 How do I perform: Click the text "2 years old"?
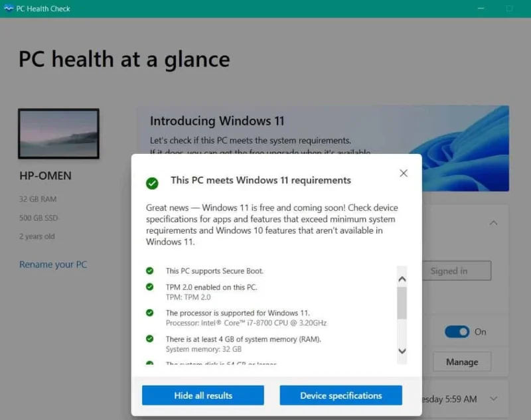pyautogui.click(x=37, y=236)
